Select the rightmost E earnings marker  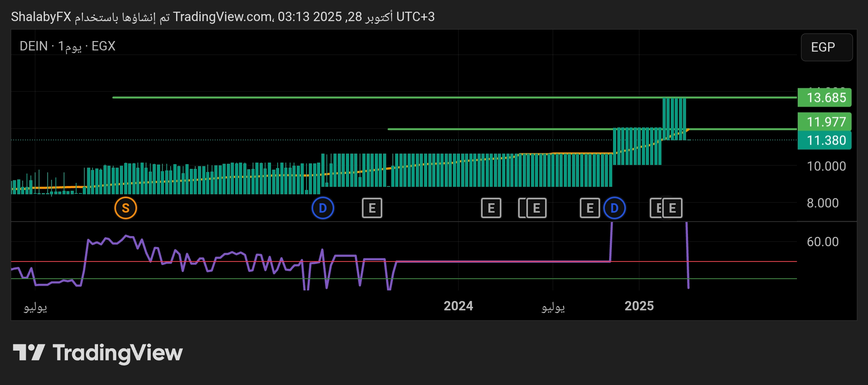[x=672, y=208]
